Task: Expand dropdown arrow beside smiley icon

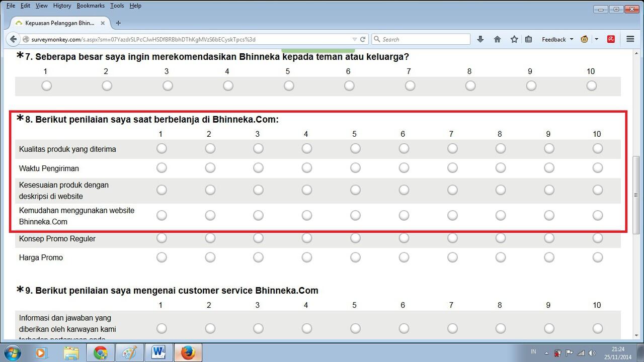Action: (x=596, y=39)
